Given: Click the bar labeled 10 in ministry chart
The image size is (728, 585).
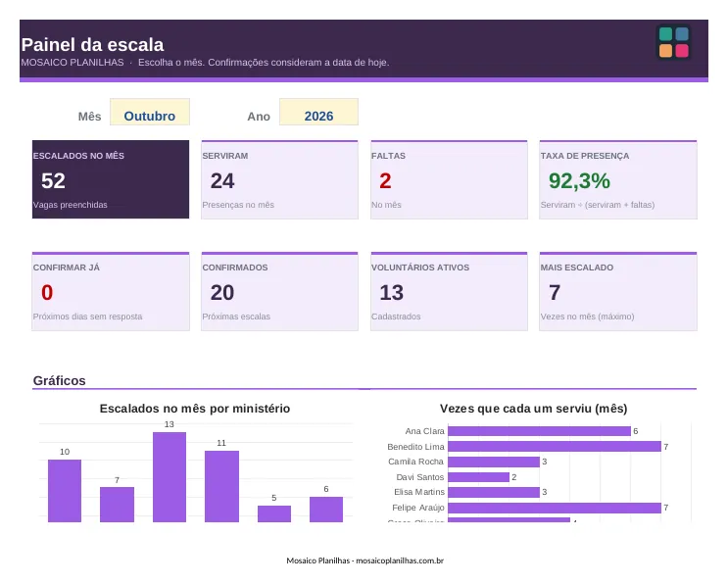Looking at the screenshot, I should pyautogui.click(x=65, y=491).
